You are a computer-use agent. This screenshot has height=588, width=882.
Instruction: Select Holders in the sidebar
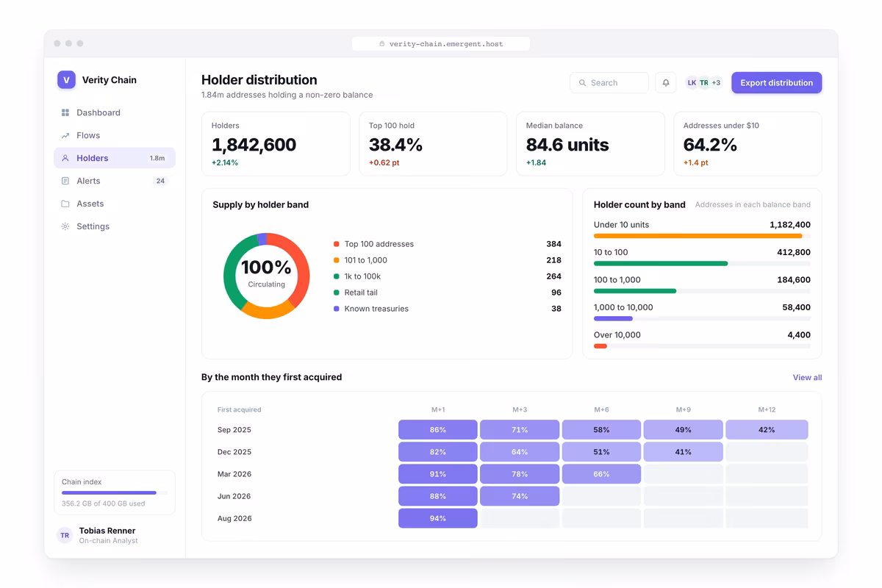[115, 158]
